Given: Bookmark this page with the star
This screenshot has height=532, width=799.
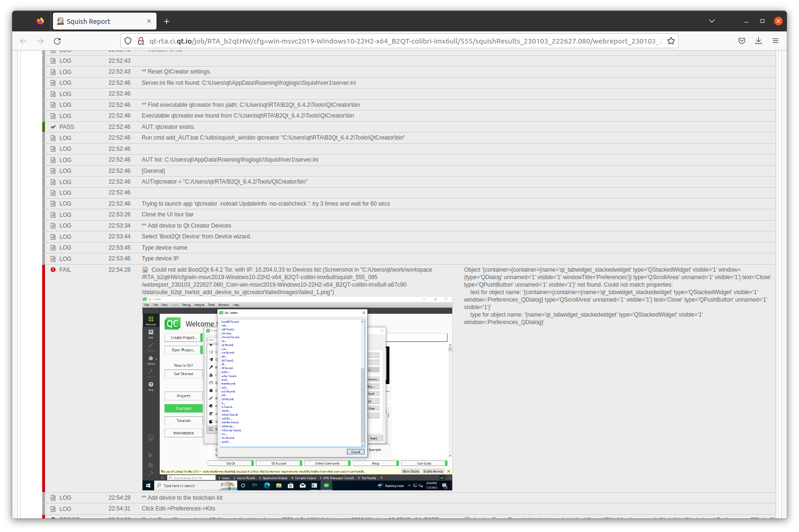Looking at the screenshot, I should pyautogui.click(x=671, y=41).
